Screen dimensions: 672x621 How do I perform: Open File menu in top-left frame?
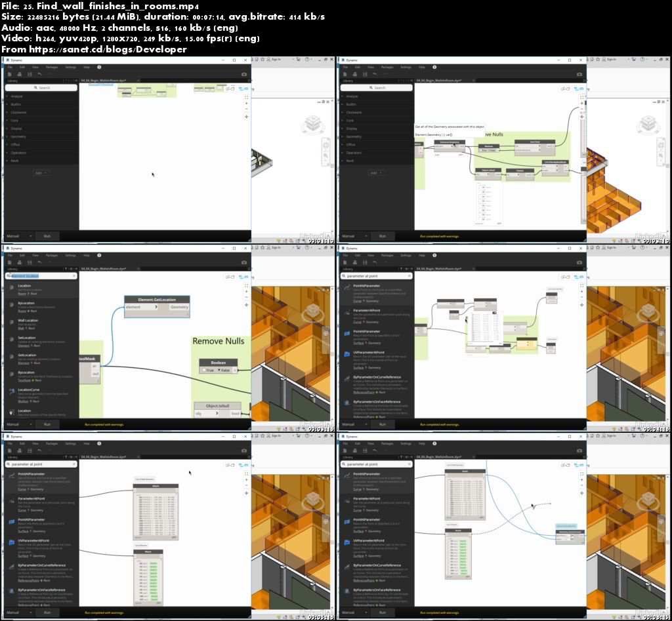click(x=9, y=68)
